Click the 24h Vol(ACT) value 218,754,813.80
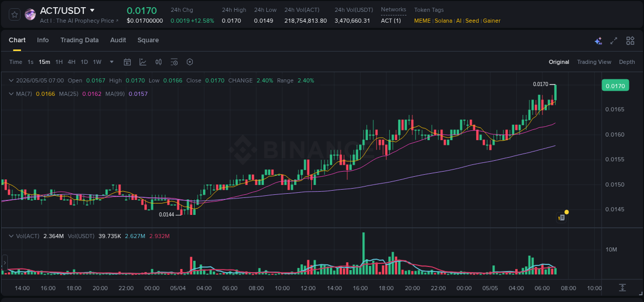 tap(306, 21)
